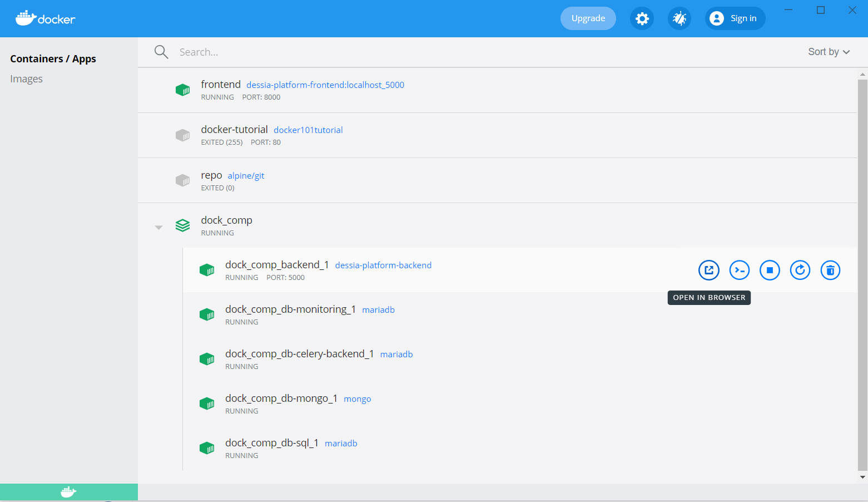Click dock_comp_backend_1 green container icon
The height and width of the screenshot is (502, 868).
tap(207, 270)
